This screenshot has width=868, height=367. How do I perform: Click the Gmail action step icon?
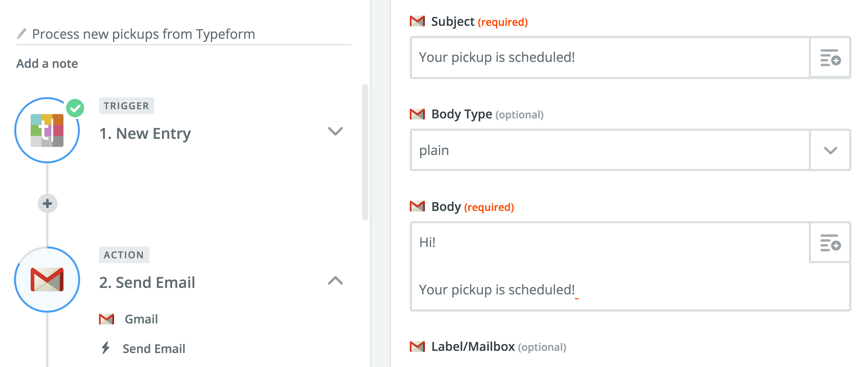47,280
